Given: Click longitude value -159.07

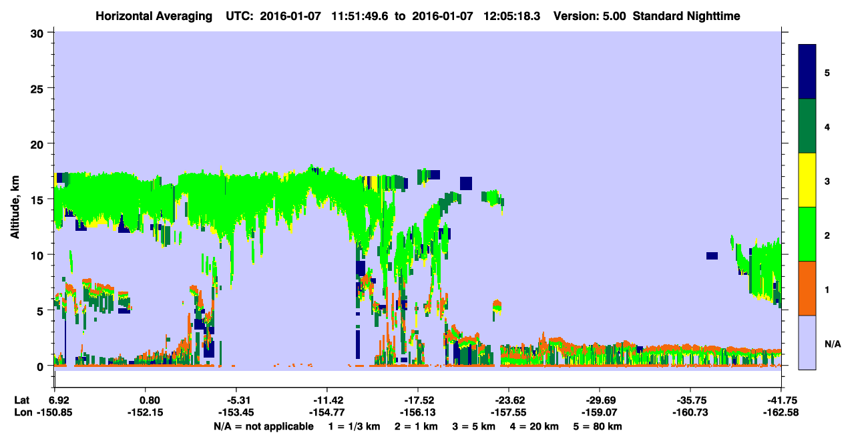Looking at the screenshot, I should [600, 412].
